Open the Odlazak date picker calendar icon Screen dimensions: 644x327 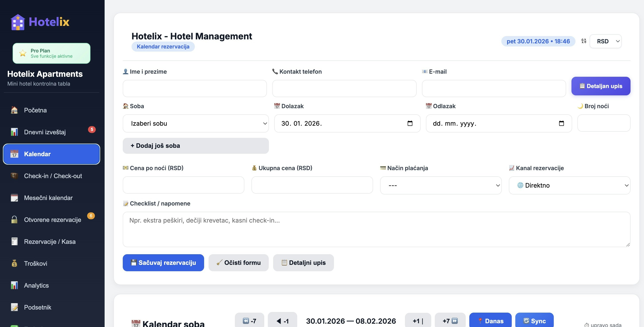[561, 123]
